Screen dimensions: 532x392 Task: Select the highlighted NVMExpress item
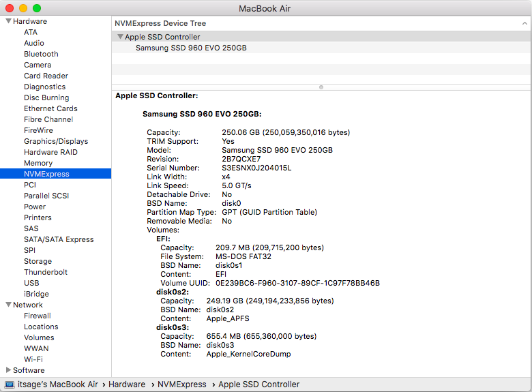pos(56,174)
